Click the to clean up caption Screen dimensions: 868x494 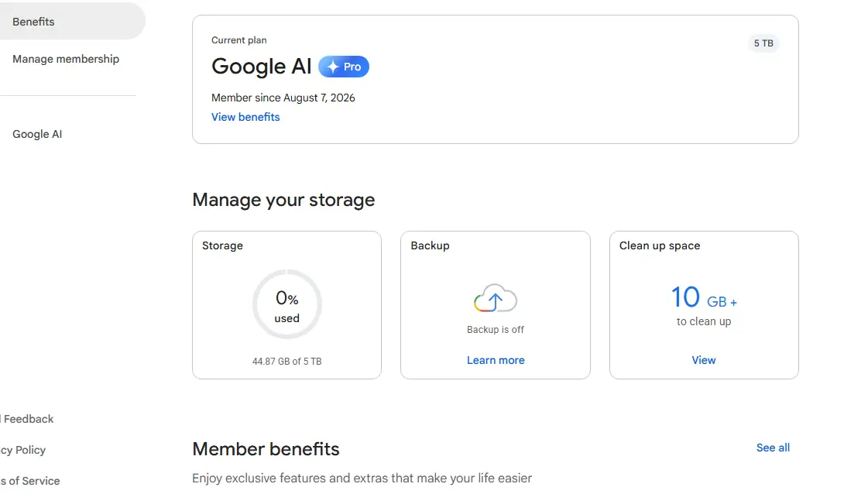[704, 321]
